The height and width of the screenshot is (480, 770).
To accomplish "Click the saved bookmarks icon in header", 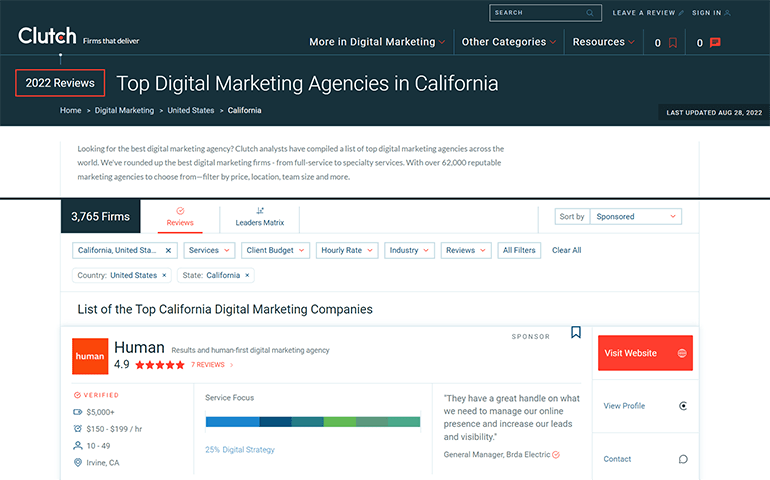I will 673,43.
